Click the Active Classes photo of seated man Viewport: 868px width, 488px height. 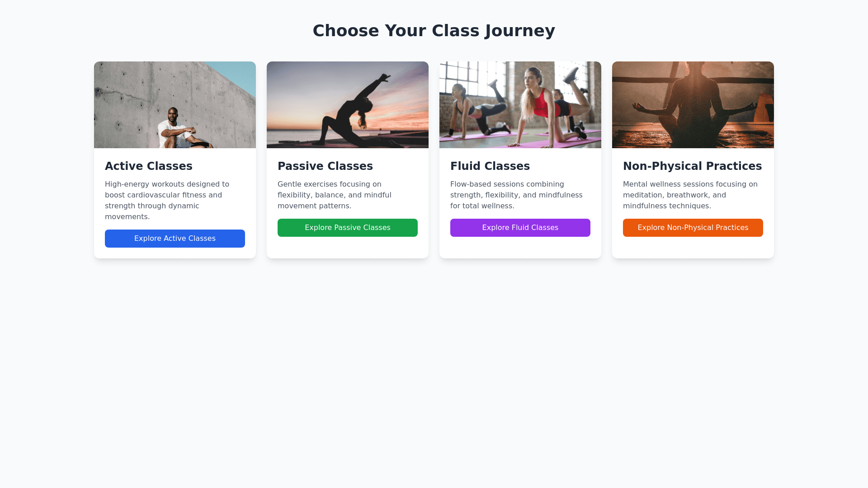pos(175,105)
